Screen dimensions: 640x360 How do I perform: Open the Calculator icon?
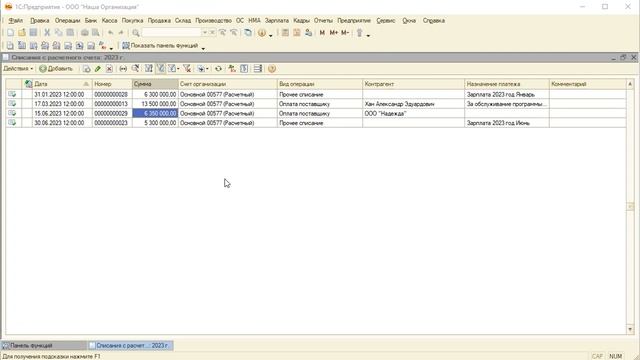[x=285, y=33]
